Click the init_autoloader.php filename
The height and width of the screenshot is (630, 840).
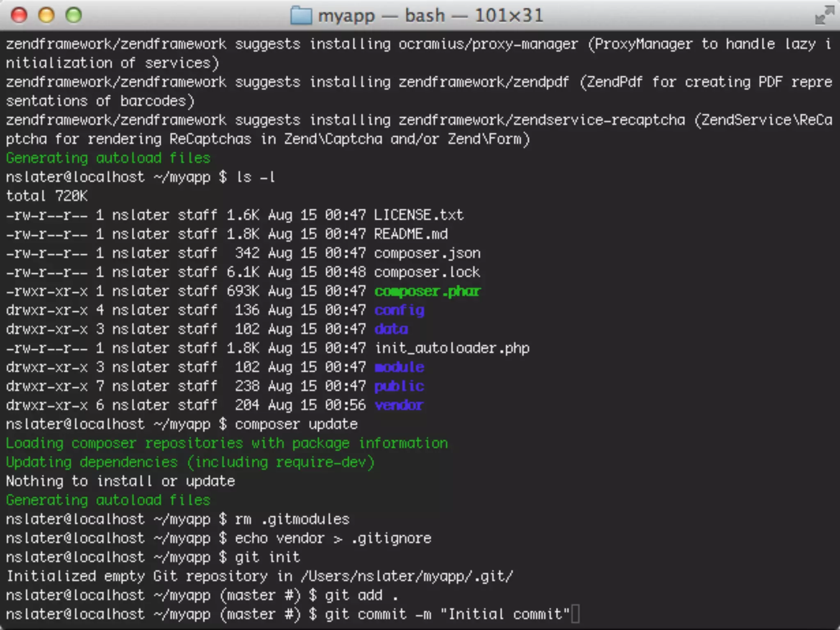tap(452, 348)
